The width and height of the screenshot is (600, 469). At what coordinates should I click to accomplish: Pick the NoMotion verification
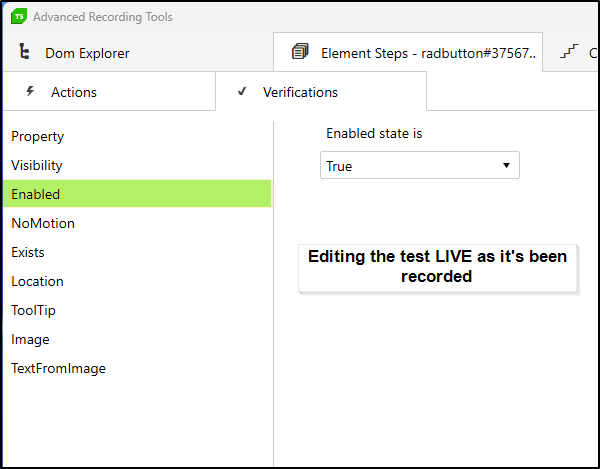43,223
